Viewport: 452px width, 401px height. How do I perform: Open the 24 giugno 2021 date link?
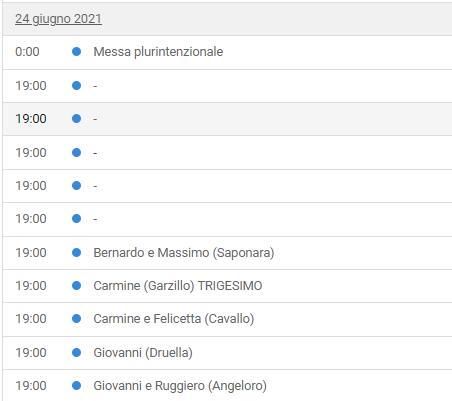(x=58, y=19)
